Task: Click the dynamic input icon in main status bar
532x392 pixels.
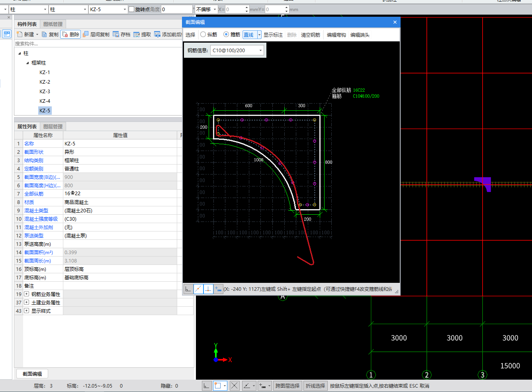Action: pos(263,386)
